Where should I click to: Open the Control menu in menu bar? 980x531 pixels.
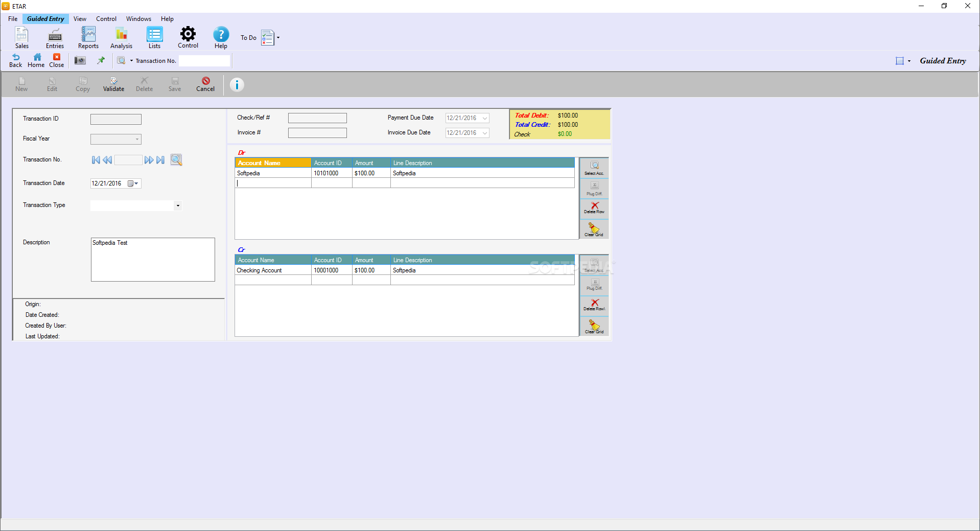(x=106, y=19)
